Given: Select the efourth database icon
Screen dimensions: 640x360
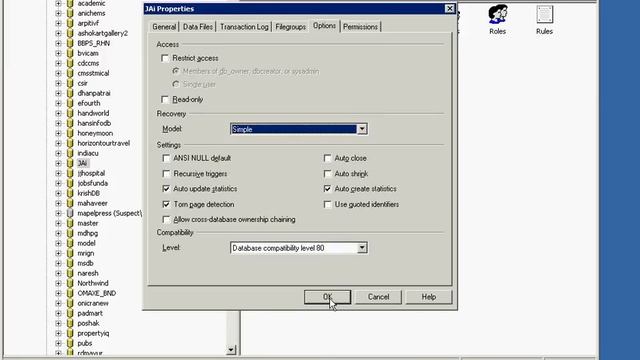Looking at the screenshot, I should 70,103.
